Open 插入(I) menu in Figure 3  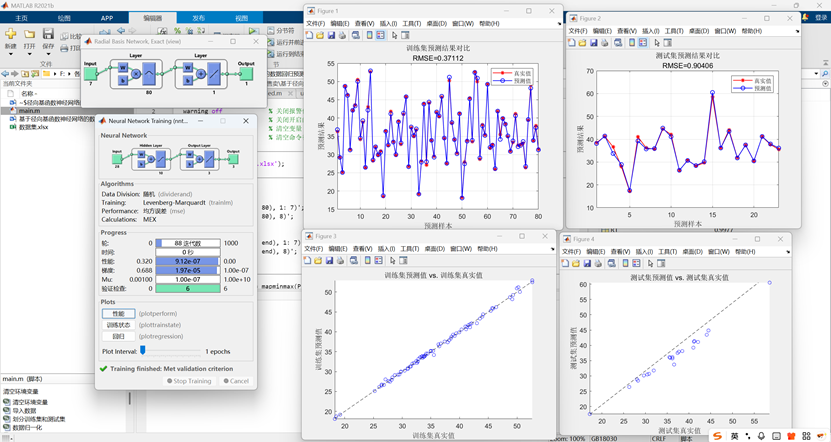[x=386, y=249]
